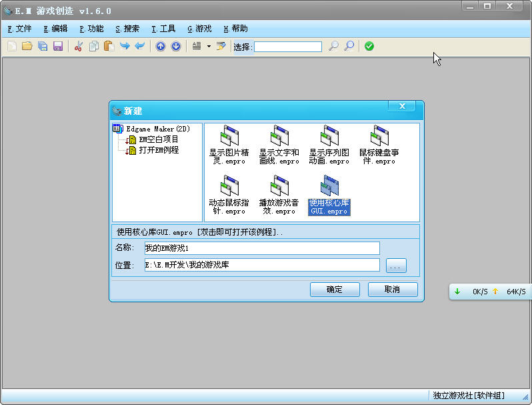Close the 新建 dialog
The height and width of the screenshot is (405, 532).
[402, 106]
